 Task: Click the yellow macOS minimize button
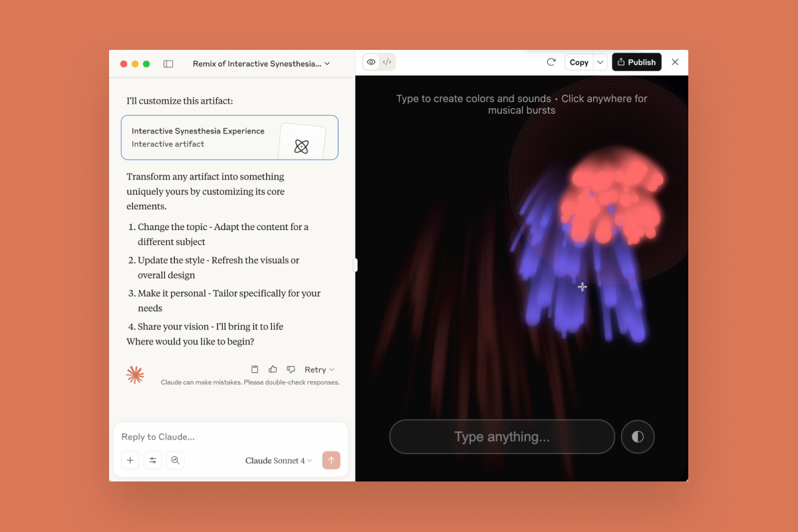135,64
